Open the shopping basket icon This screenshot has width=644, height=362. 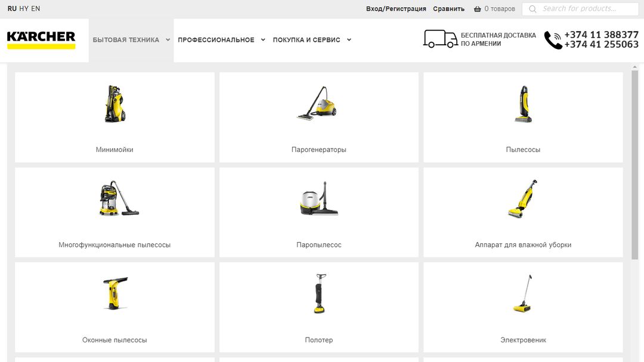pyautogui.click(x=477, y=9)
